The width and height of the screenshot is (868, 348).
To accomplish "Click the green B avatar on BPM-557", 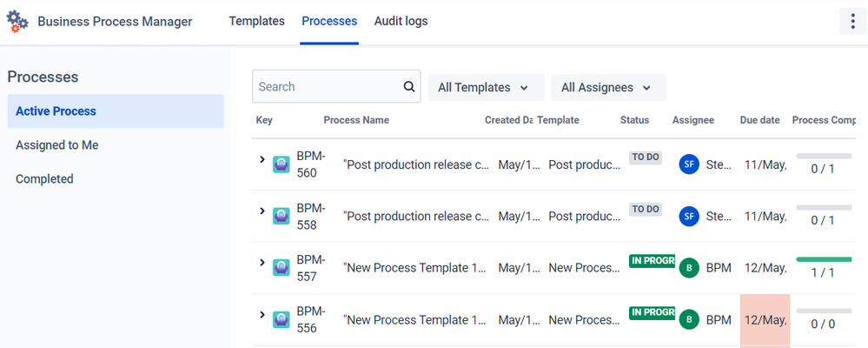I will pos(689,268).
